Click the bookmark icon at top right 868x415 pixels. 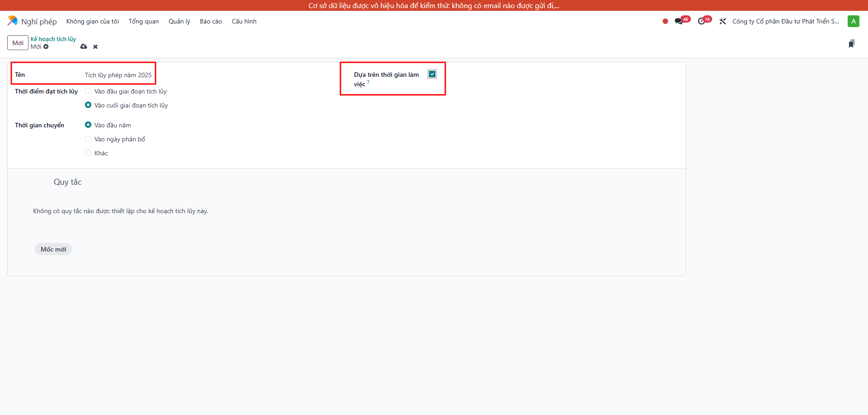pyautogui.click(x=851, y=43)
